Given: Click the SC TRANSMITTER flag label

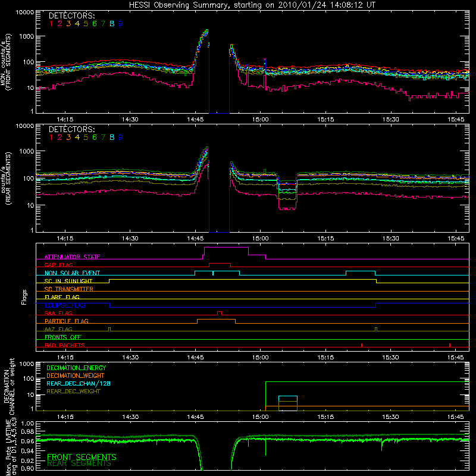Looking at the screenshot, I should 69,289.
